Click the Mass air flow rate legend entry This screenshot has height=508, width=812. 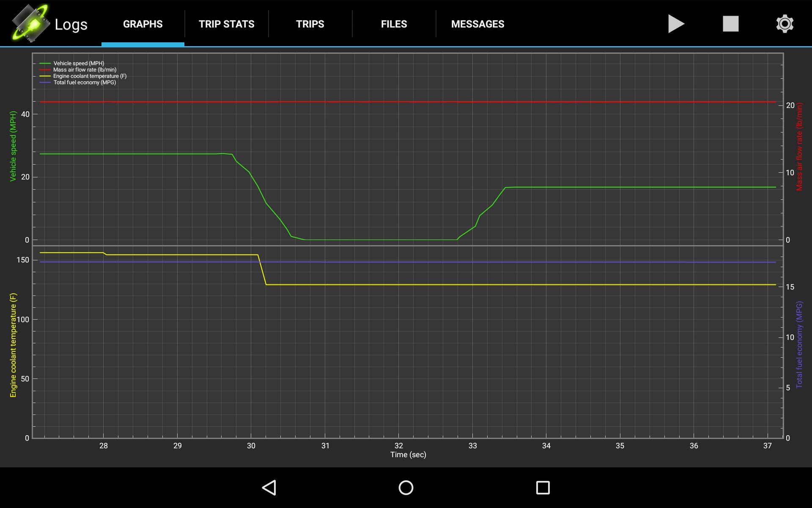point(78,70)
